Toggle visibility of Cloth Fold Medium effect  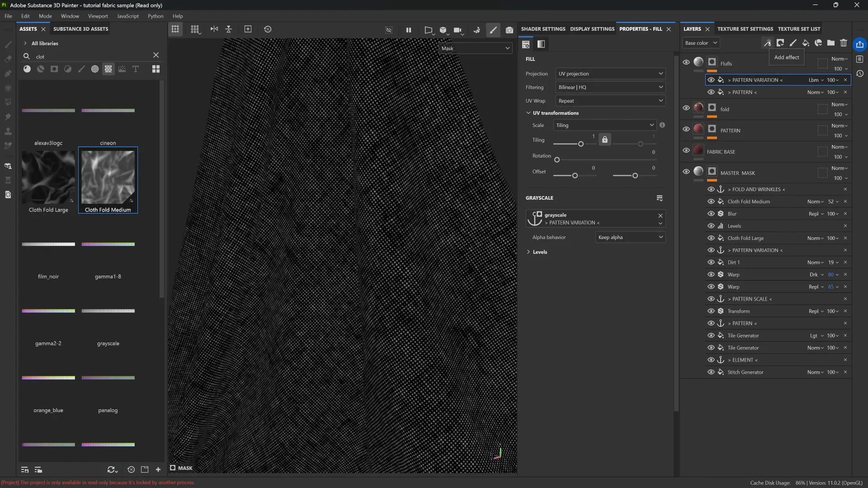711,202
